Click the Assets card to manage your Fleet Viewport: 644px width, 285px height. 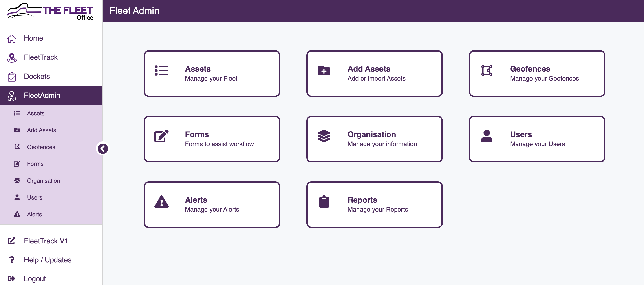pyautogui.click(x=212, y=73)
